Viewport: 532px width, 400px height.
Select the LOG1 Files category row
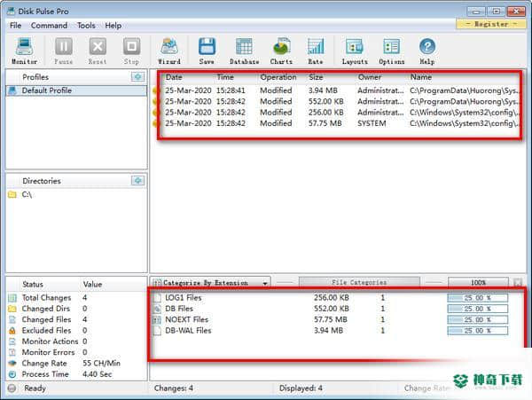(x=331, y=298)
